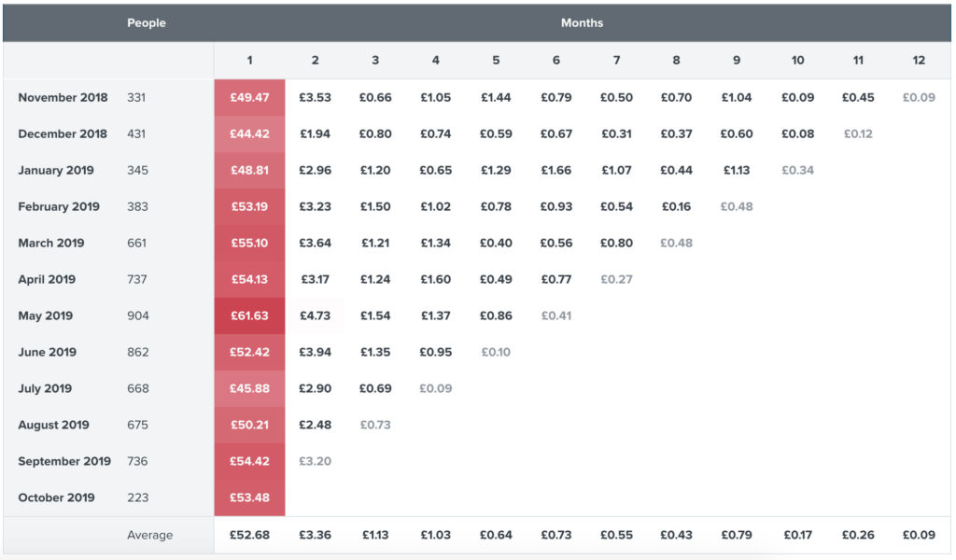Click the £0.16 cell in February 2019

676,206
